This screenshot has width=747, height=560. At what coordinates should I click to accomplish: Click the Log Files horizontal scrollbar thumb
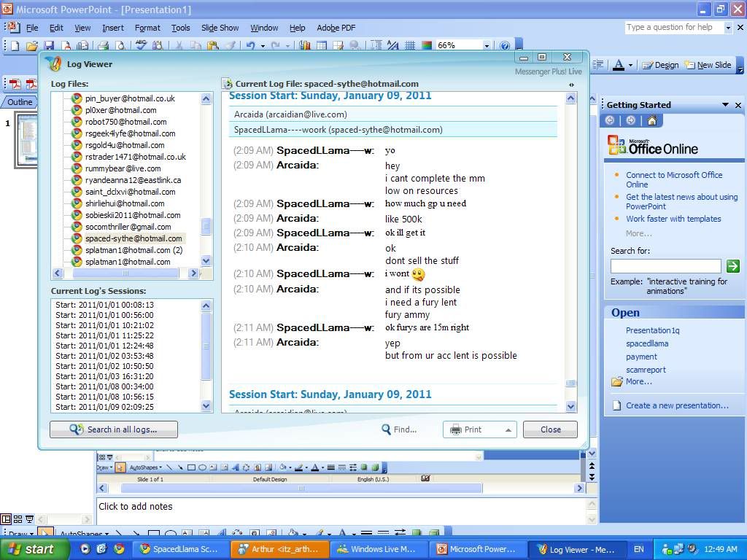click(x=125, y=273)
